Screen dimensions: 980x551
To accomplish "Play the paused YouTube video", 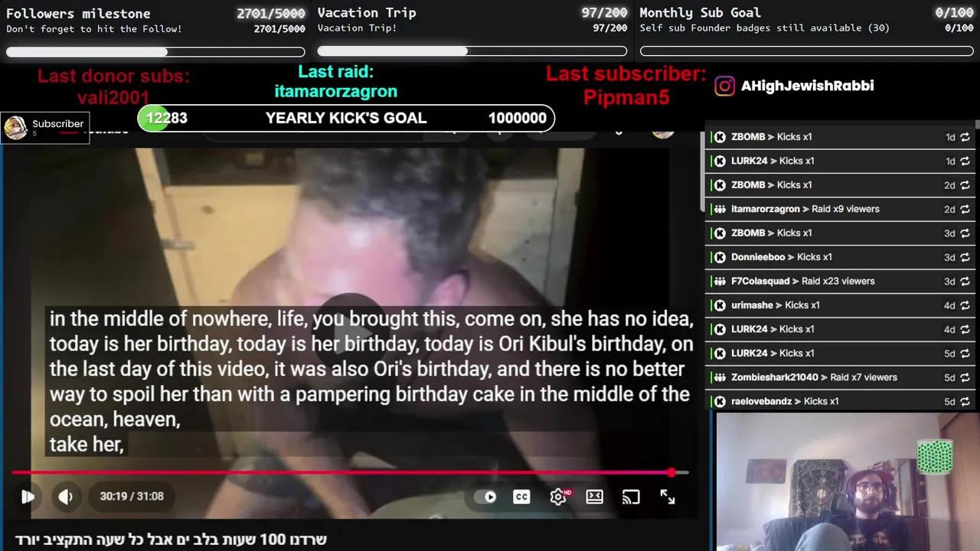I will point(28,497).
